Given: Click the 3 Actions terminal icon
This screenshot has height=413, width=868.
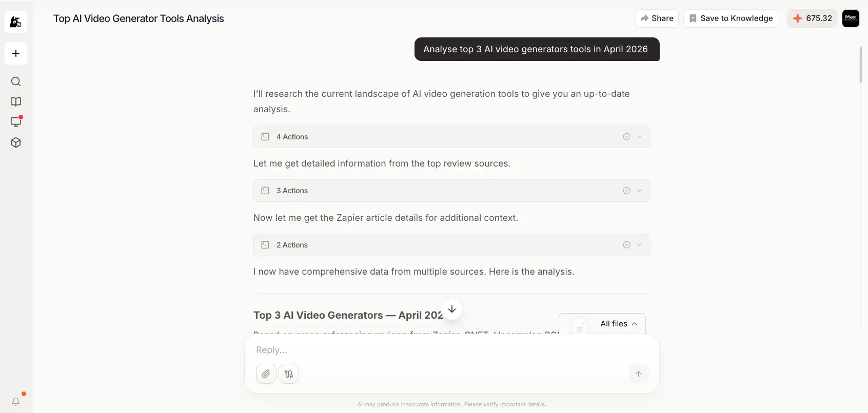Looking at the screenshot, I should pos(265,191).
